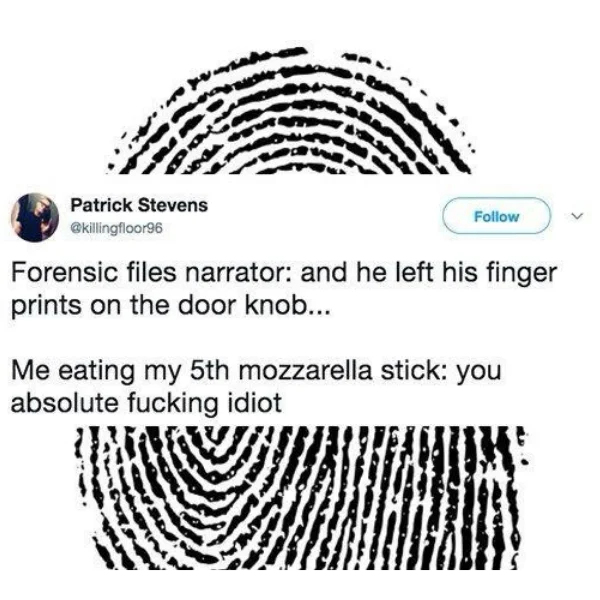Viewport: 600px width, 600px height.
Task: Click the word "eating" in the tweet
Action: click(96, 373)
